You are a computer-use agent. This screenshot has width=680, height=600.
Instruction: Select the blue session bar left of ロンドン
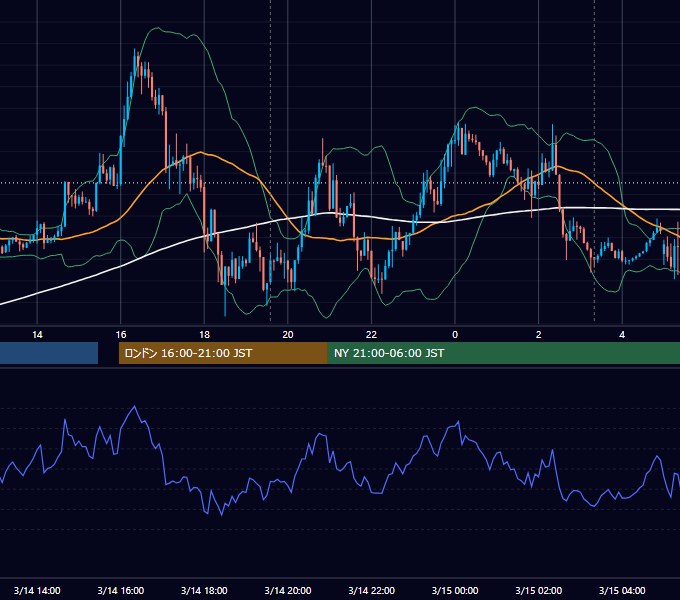point(49,353)
